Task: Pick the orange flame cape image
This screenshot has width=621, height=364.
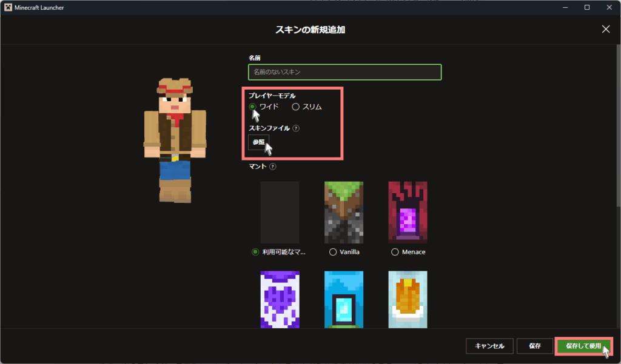Action: (x=408, y=299)
